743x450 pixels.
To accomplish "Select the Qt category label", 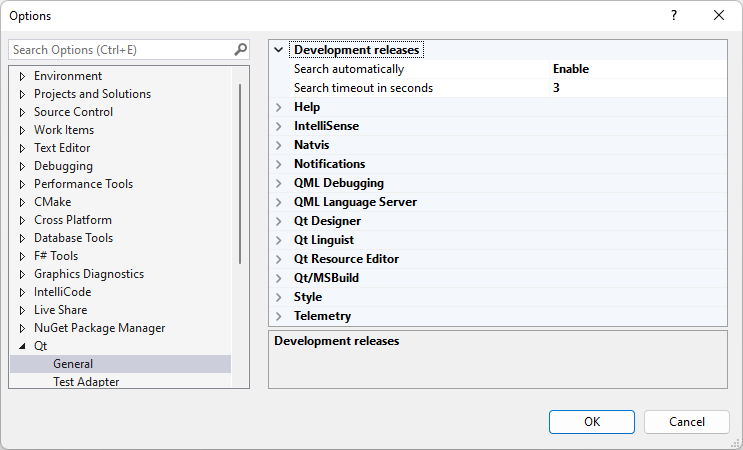I will coord(40,346).
